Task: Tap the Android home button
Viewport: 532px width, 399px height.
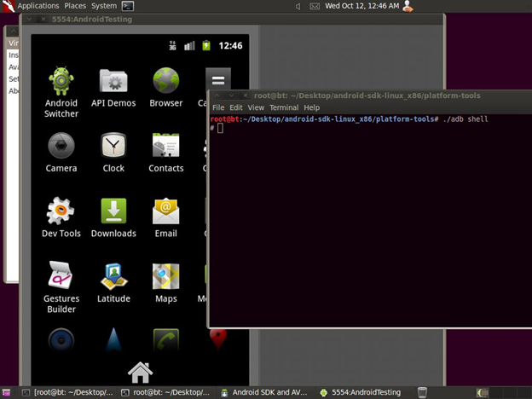Action: click(x=140, y=373)
